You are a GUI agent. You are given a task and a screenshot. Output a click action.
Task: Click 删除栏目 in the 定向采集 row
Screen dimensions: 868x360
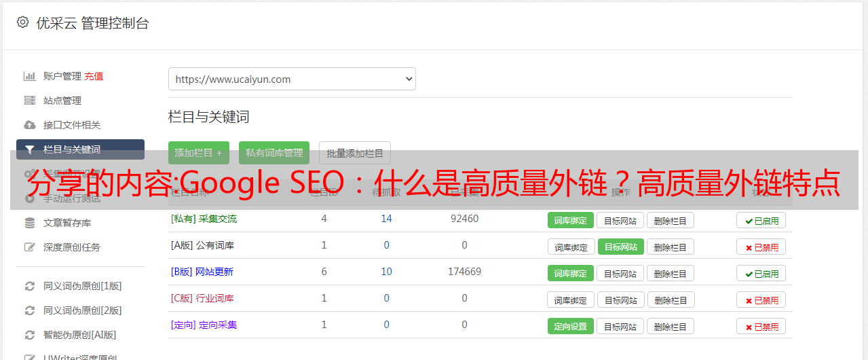[670, 326]
